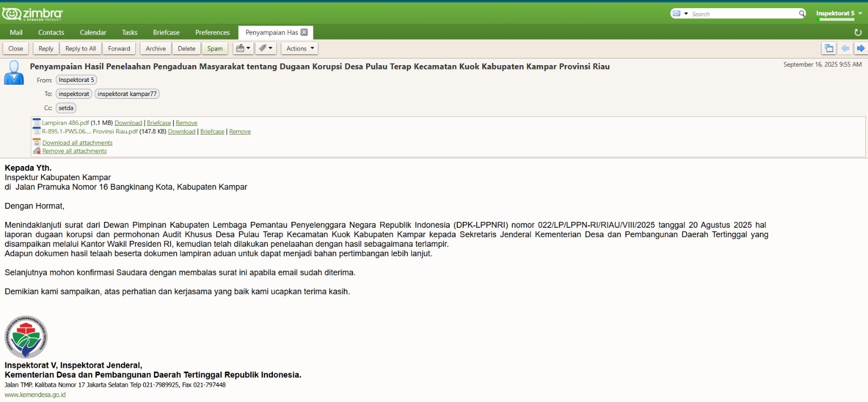Open the Inspektorat 5 account menu
Viewport: 868px width, 402px height.
[839, 14]
